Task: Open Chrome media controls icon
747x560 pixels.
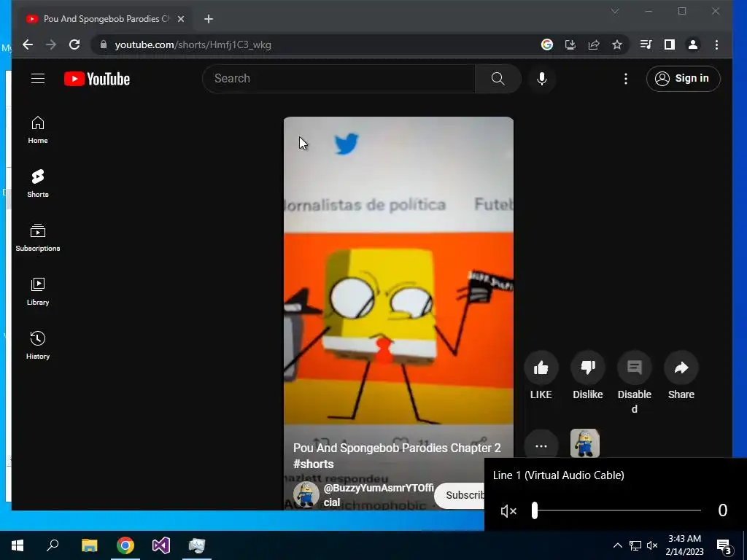Action: click(x=646, y=44)
